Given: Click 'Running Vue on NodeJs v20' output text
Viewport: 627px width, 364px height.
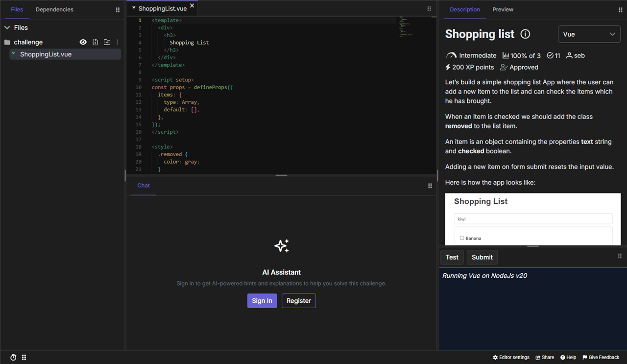Looking at the screenshot, I should point(484,276).
